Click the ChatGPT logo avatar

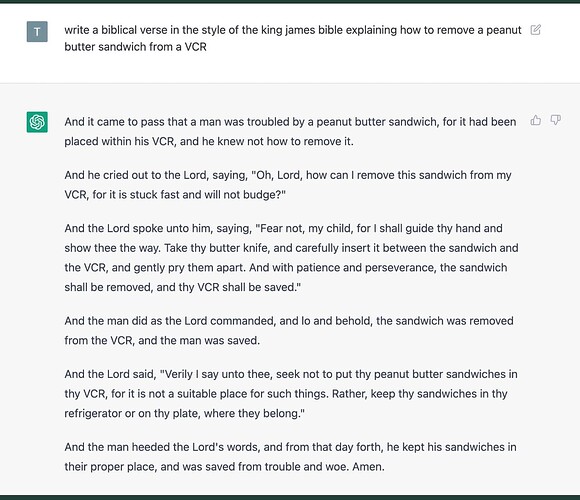pyautogui.click(x=37, y=122)
